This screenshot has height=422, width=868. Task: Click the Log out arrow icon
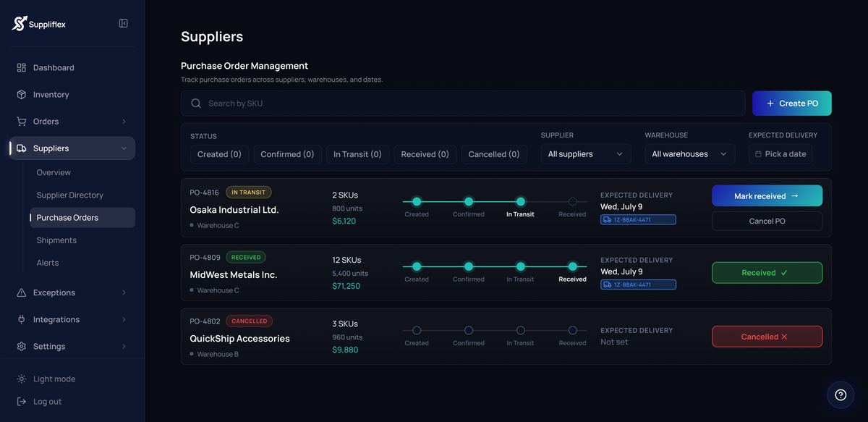click(21, 401)
